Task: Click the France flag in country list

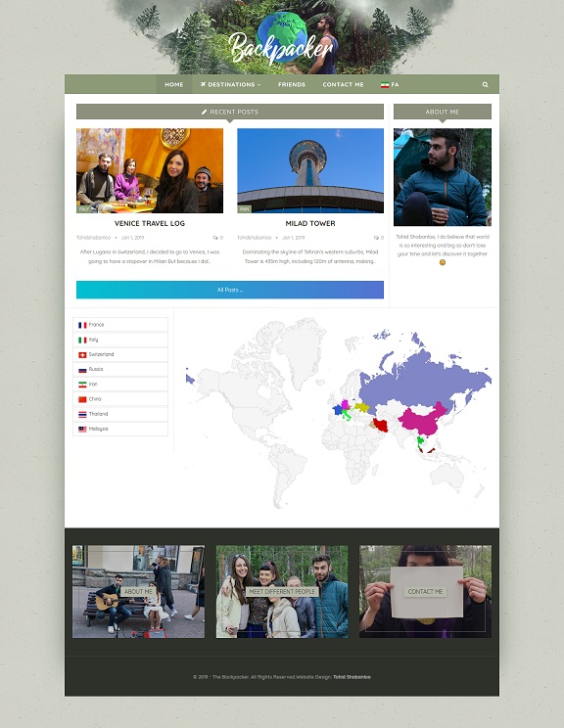Action: tap(82, 325)
